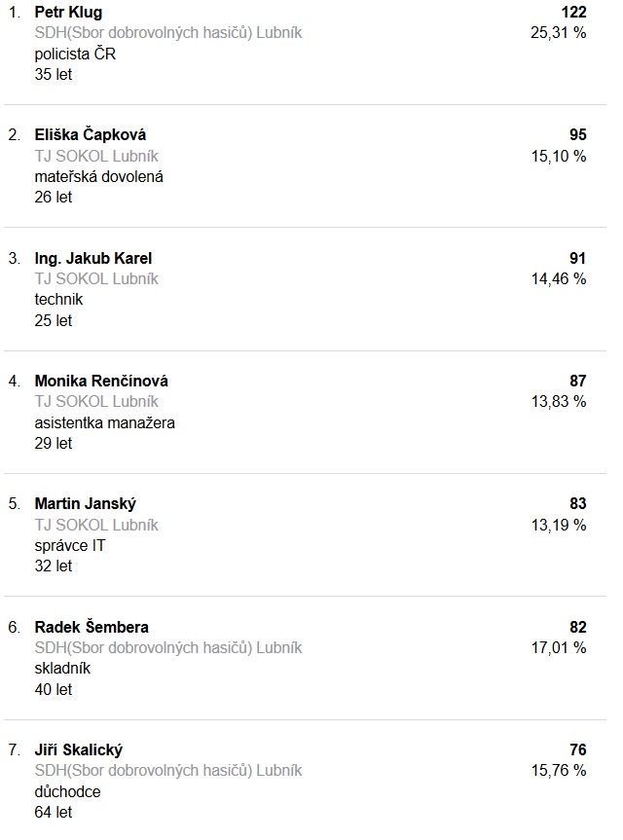Select candidate Martin Janský
Viewport: 623px width, 840px height.
[x=85, y=504]
